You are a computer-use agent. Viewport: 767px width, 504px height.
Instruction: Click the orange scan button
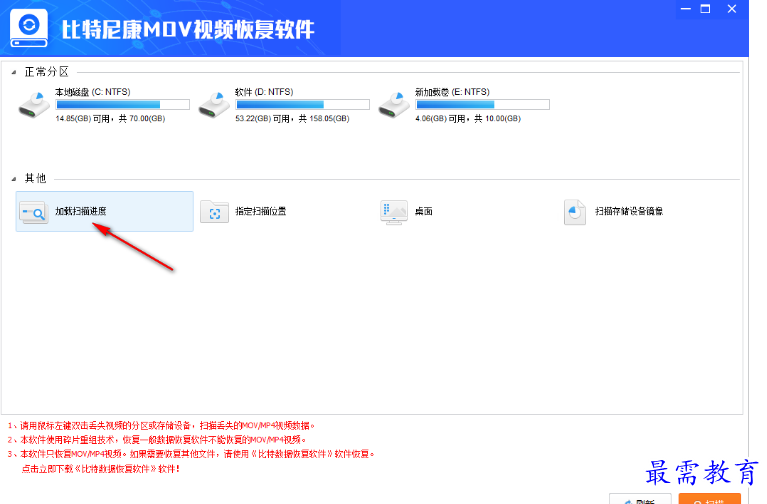(x=709, y=499)
